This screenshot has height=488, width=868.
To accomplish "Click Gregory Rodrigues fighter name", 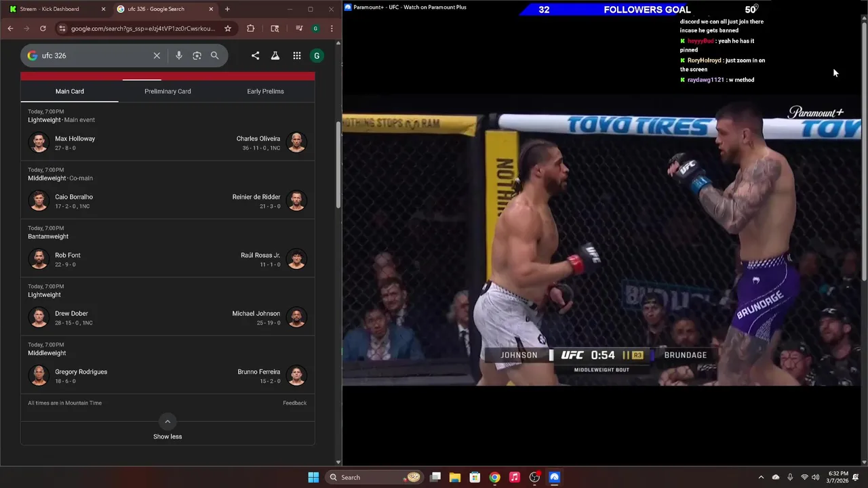I will point(81,371).
